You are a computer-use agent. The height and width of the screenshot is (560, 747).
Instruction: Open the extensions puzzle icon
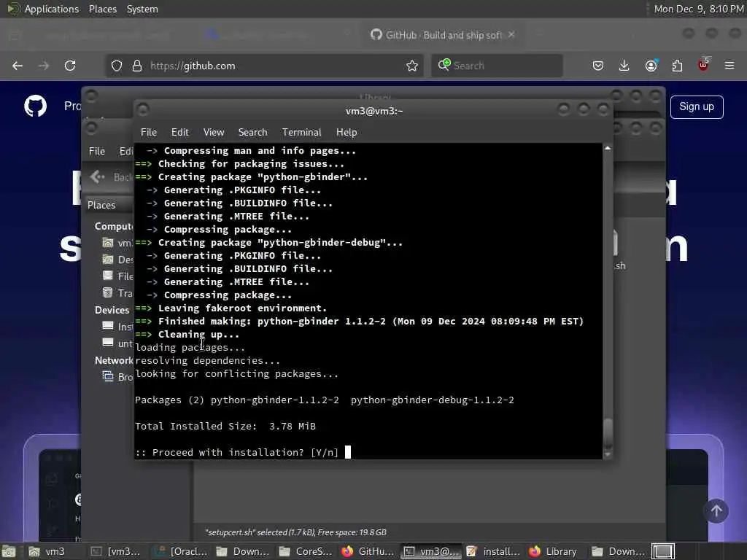pos(677,66)
